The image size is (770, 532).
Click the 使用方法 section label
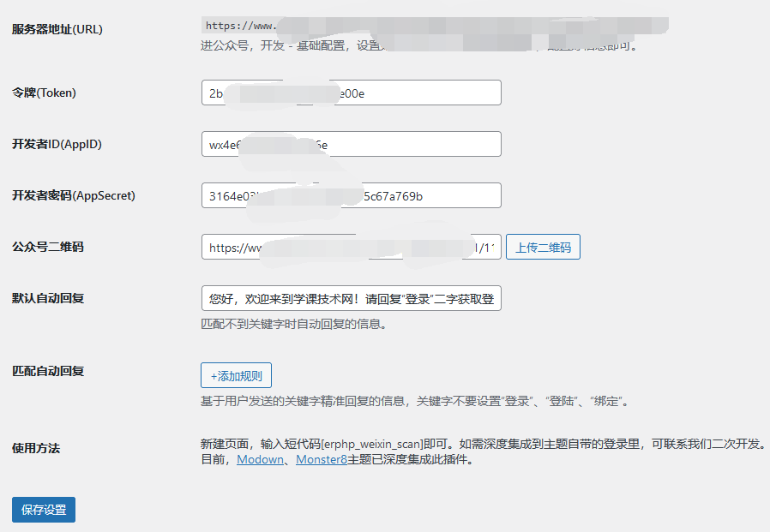pos(34,447)
